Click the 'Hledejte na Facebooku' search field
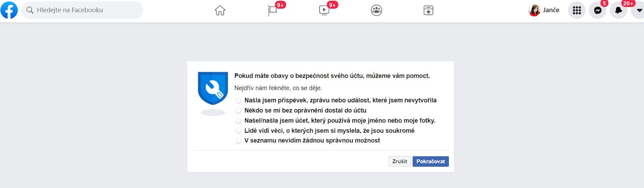644x188 pixels. [83, 10]
